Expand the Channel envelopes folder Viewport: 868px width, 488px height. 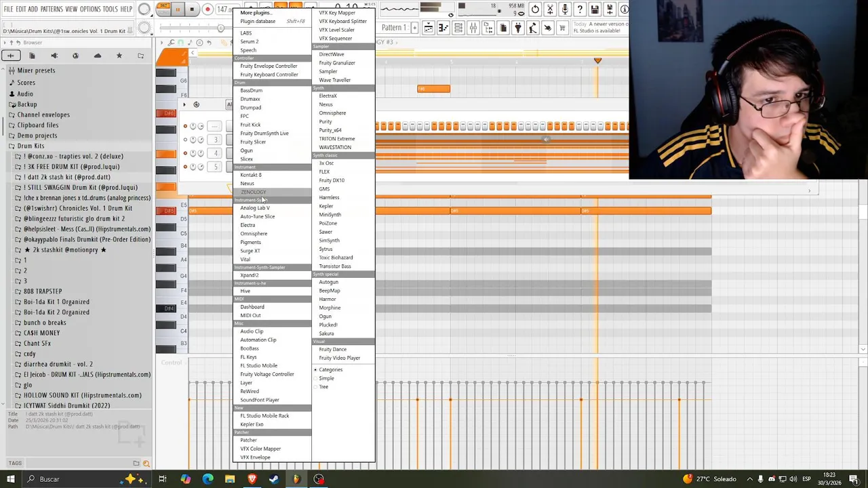pos(43,115)
